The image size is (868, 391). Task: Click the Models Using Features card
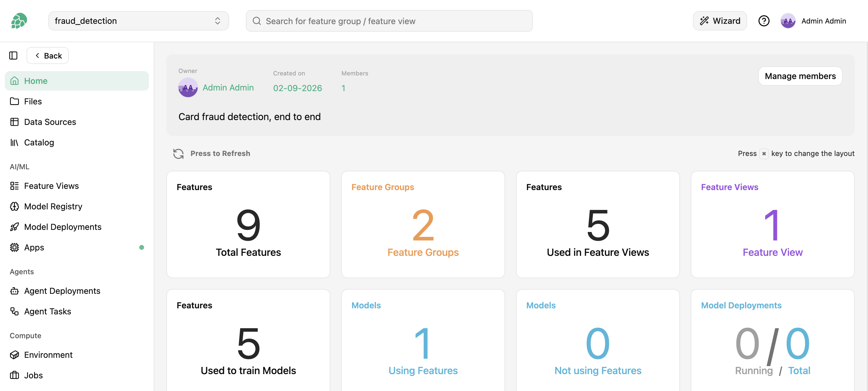[423, 340]
